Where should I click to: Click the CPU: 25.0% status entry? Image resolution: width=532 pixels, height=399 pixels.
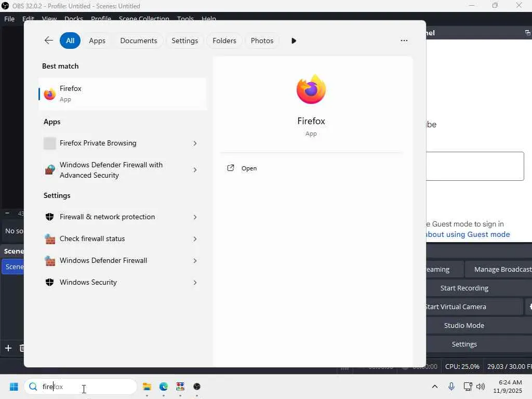click(x=462, y=366)
